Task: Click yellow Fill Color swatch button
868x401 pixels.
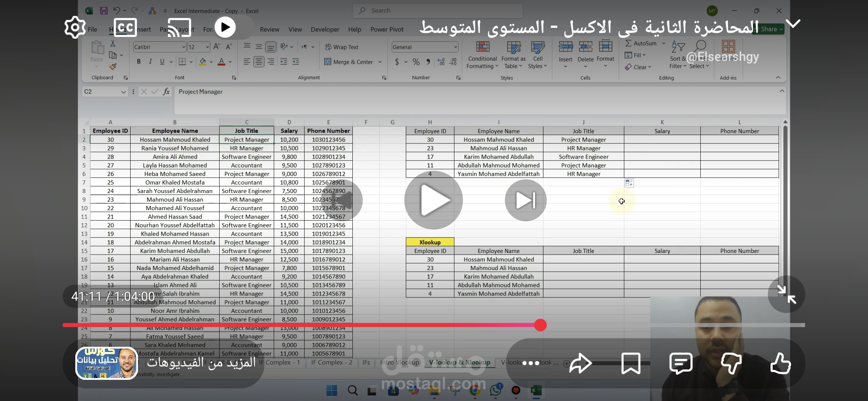Action: (x=203, y=62)
